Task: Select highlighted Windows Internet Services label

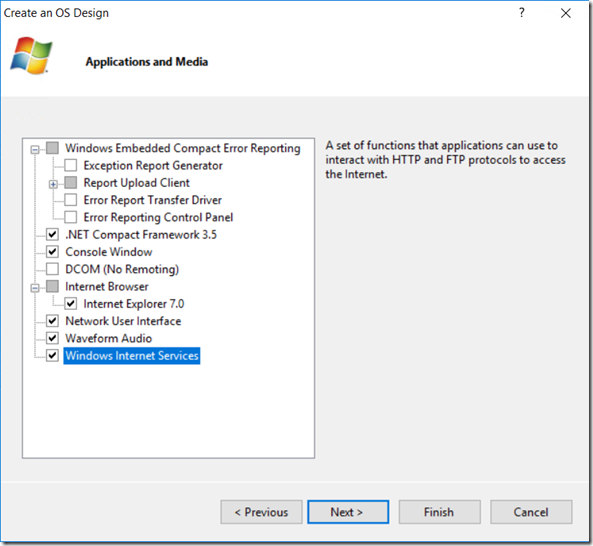Action: (132, 356)
